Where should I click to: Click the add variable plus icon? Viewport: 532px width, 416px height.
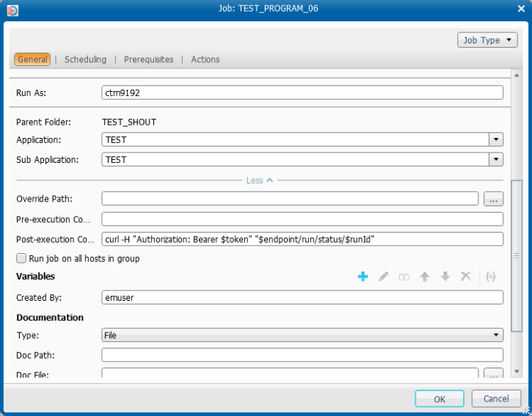[362, 277]
